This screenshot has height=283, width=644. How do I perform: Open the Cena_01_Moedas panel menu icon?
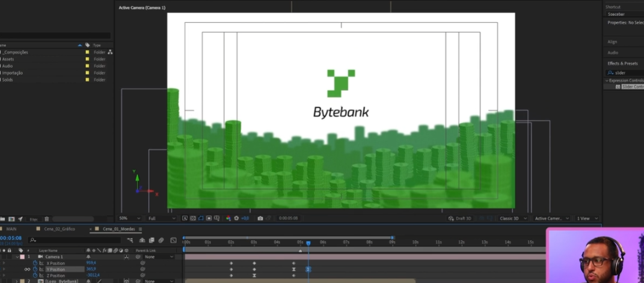pyautogui.click(x=140, y=229)
